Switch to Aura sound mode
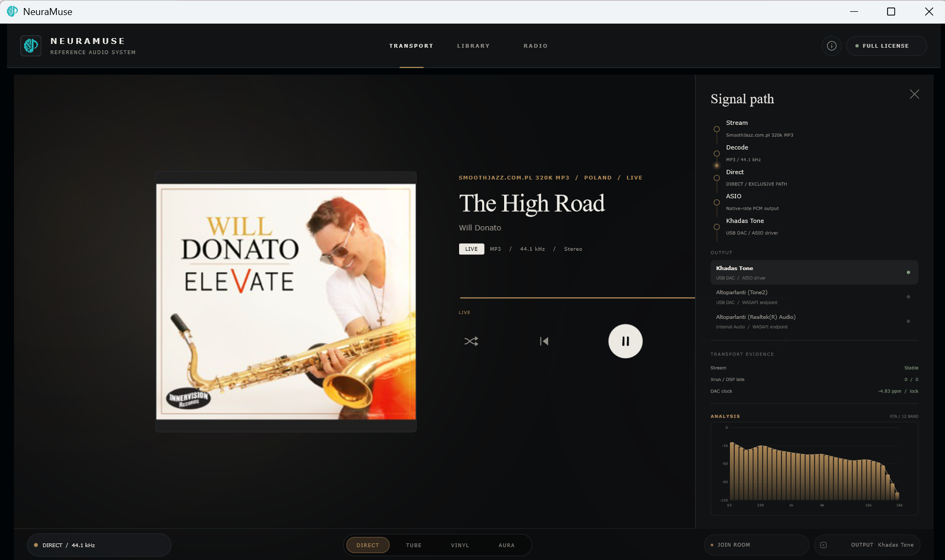The image size is (945, 560). coord(506,545)
